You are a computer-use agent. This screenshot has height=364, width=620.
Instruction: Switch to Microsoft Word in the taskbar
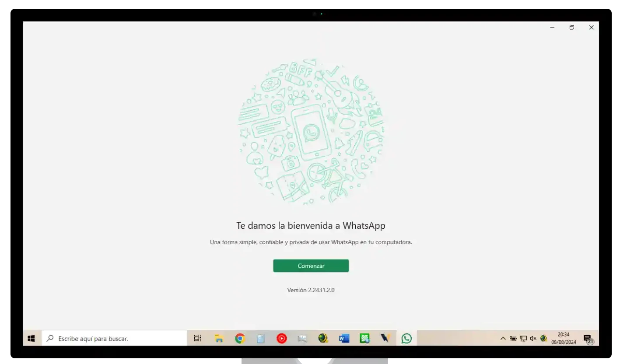coord(344,338)
